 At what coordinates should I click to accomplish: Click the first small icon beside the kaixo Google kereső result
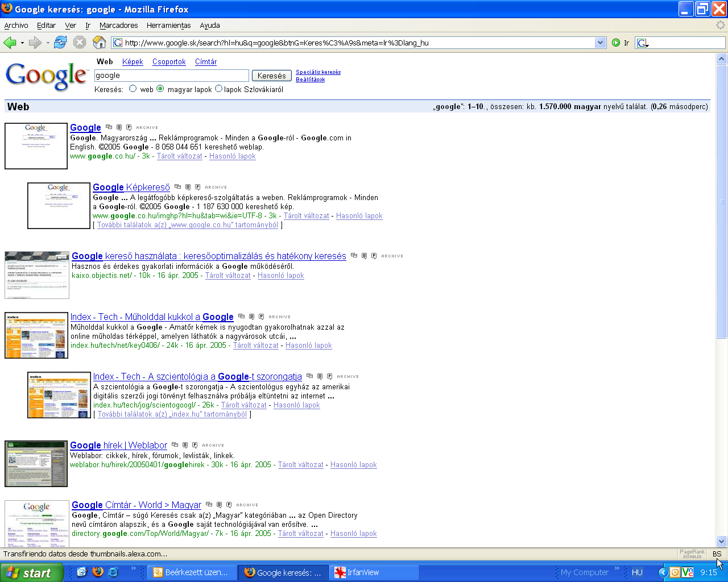click(354, 256)
